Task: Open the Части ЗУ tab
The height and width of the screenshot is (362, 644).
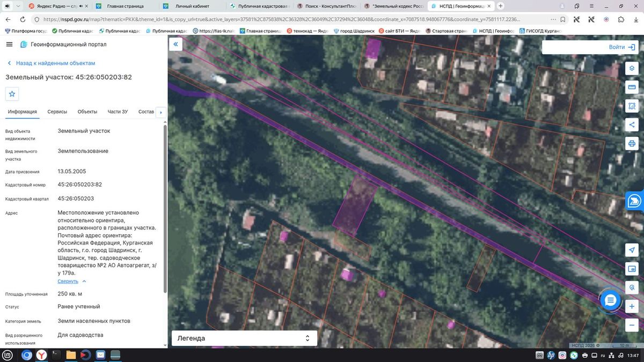Action: (118, 112)
